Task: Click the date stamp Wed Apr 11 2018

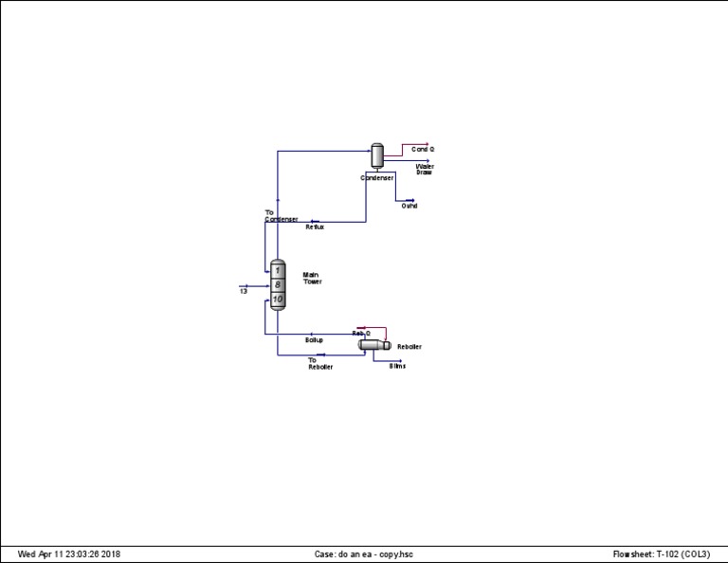Action: pos(68,554)
